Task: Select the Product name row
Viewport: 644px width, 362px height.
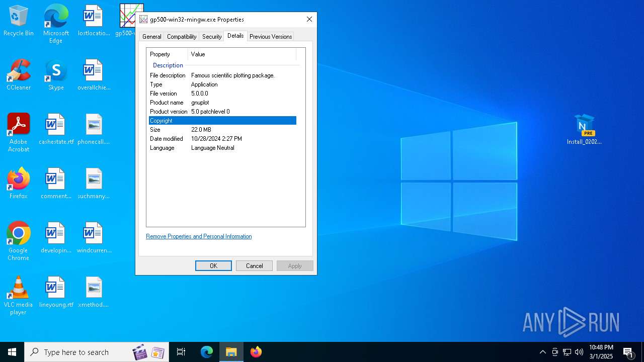Action: (x=222, y=103)
